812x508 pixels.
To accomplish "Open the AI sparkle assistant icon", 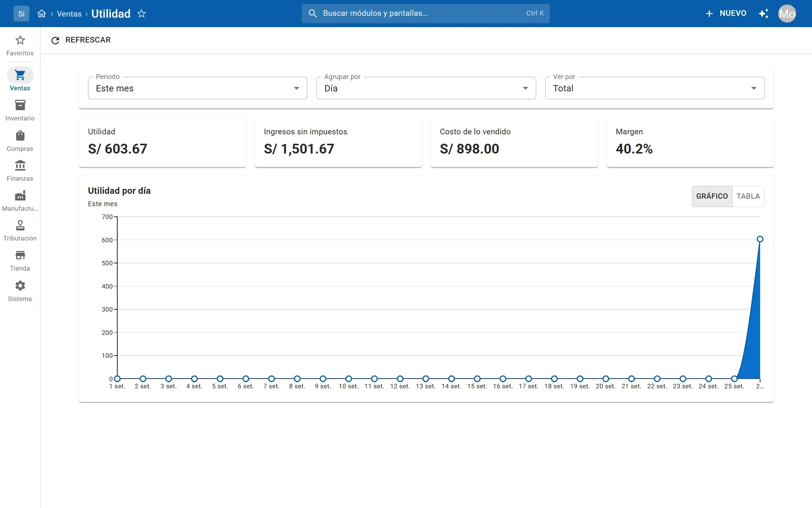I will click(764, 14).
